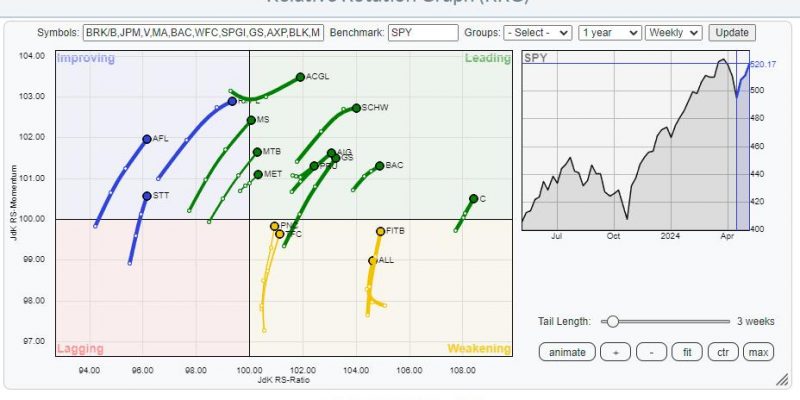Click the AIG data point
Viewport: 800px width, 400px height.
click(332, 153)
